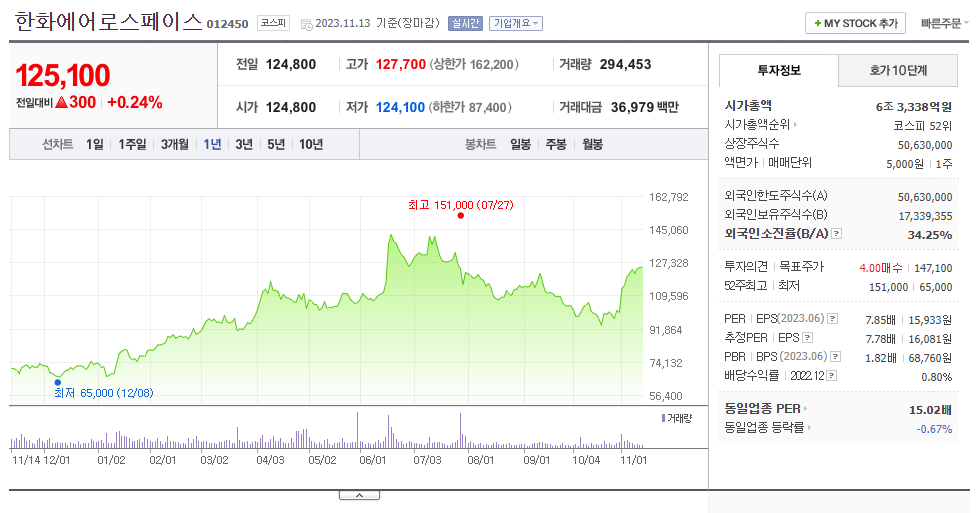Click the 코스피 52위 rank text
The width and height of the screenshot is (979, 513).
923,125
